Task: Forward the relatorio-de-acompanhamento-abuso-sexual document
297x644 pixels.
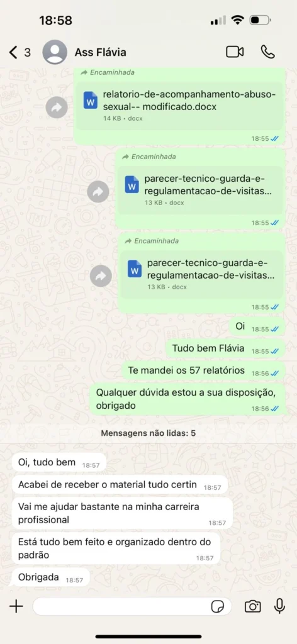Action: 57,108
